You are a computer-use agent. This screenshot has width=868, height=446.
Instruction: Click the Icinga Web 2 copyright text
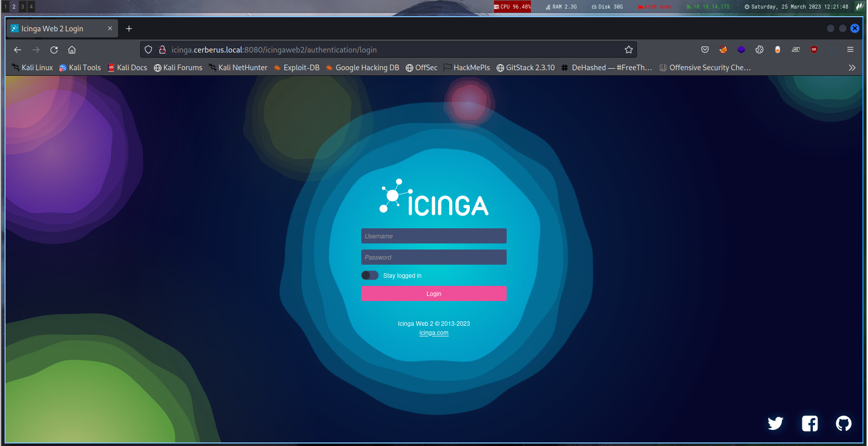pos(433,324)
